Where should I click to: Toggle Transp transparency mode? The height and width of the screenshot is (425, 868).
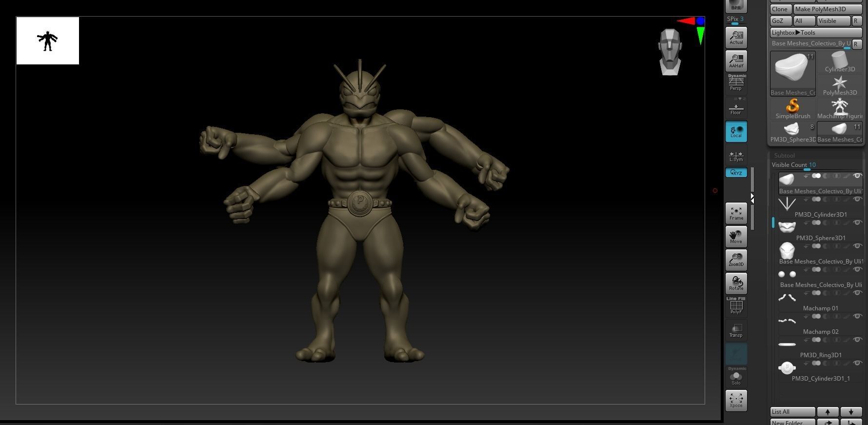tap(736, 330)
